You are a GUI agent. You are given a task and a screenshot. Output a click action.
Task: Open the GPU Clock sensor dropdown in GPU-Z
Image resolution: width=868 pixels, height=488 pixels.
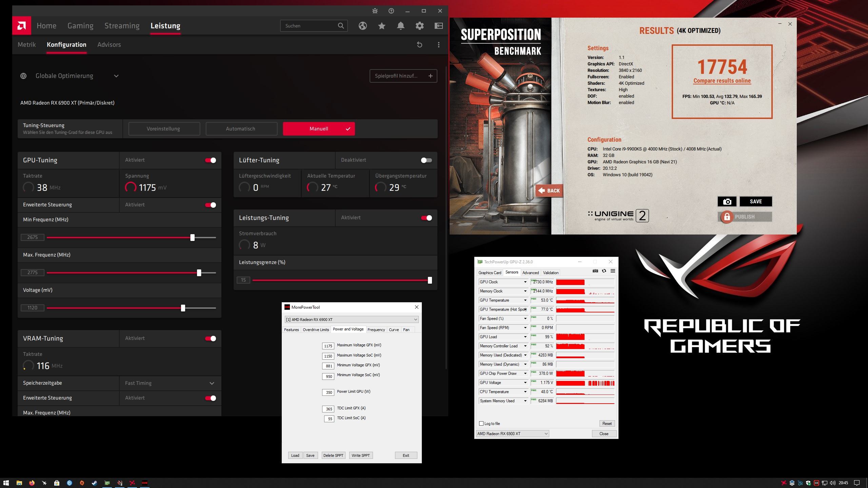point(525,282)
